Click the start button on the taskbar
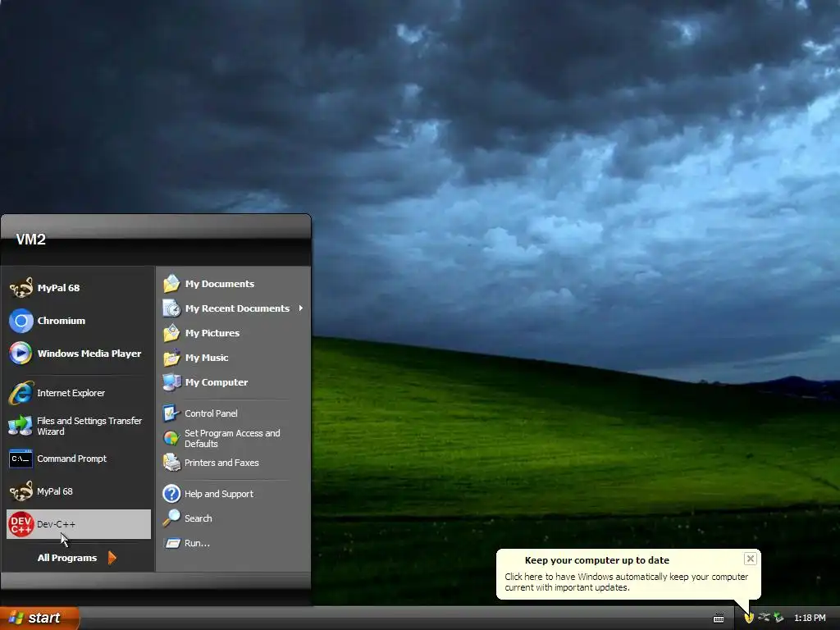The height and width of the screenshot is (630, 840). coord(39,619)
